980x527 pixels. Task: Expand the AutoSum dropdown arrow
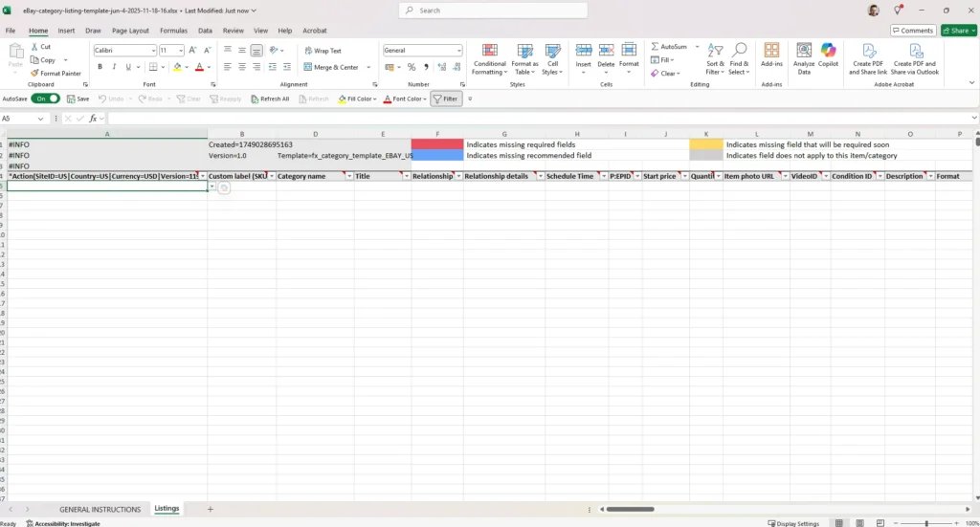point(697,47)
